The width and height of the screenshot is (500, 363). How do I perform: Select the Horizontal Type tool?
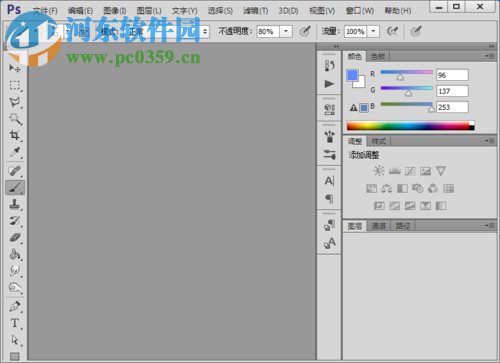(x=15, y=323)
